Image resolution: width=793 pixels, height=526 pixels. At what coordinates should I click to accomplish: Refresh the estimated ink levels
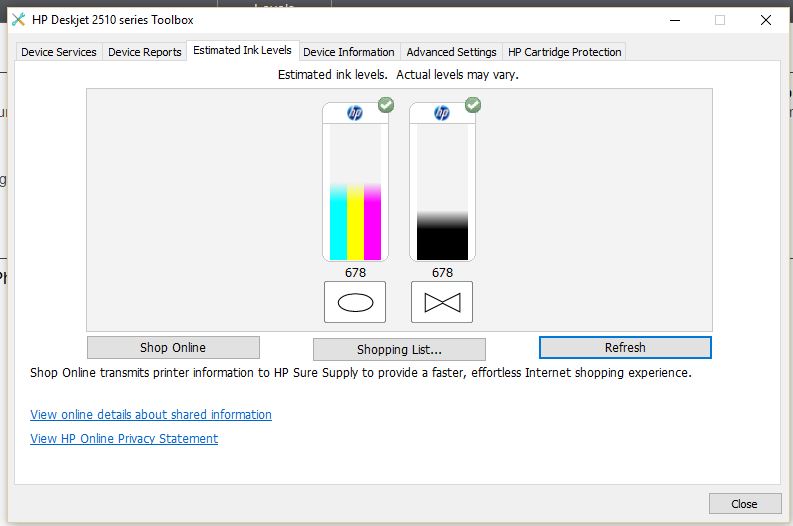pos(625,347)
